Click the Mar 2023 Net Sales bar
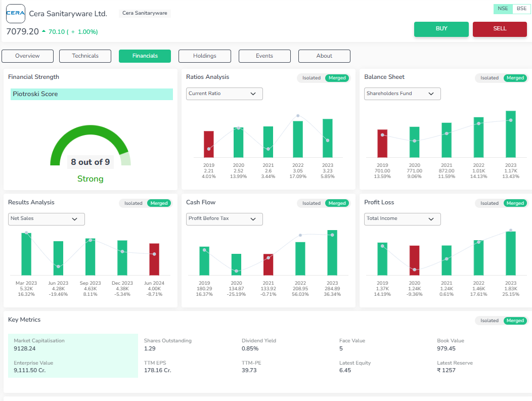The image size is (532, 401). click(x=26, y=254)
